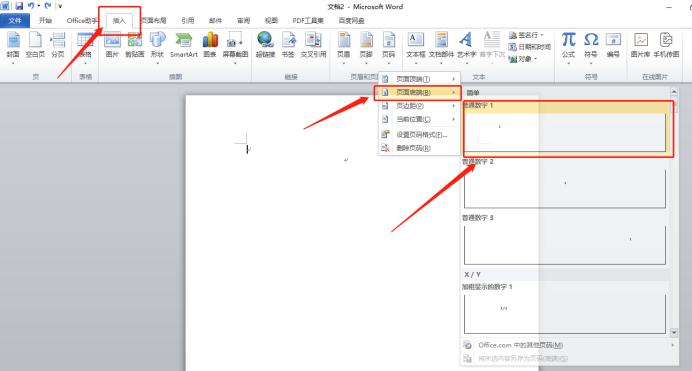The height and width of the screenshot is (371, 692).
Task: Open the 形状 shapes dropdown
Action: 157,48
